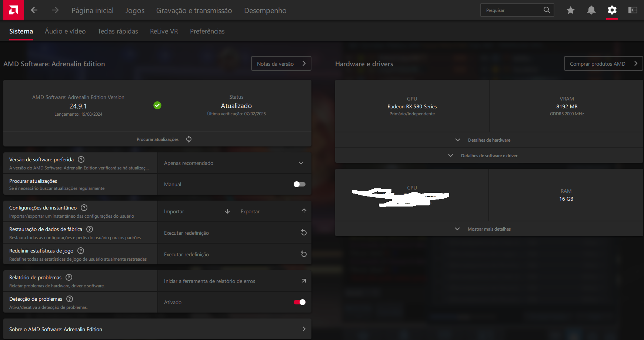Screen dimensions: 644x340
Task: Click the AMD logo icon
Action: tap(14, 10)
